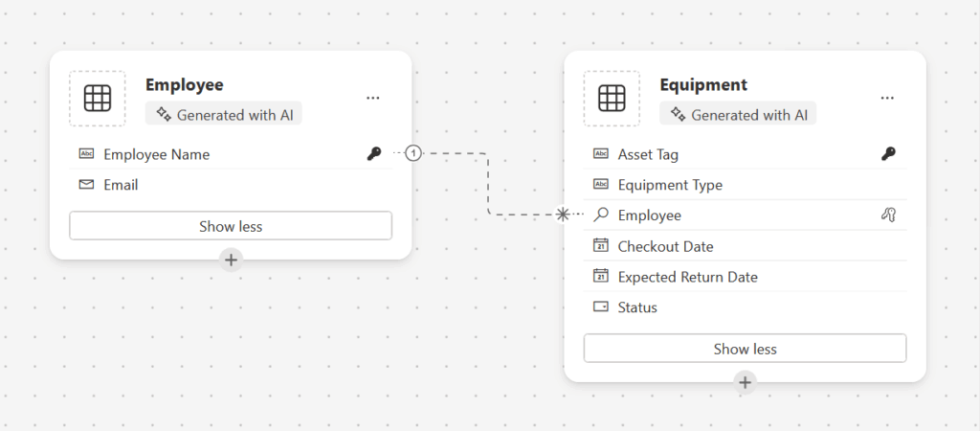Select the Checkout Date column
The height and width of the screenshot is (431, 980).
click(x=745, y=246)
